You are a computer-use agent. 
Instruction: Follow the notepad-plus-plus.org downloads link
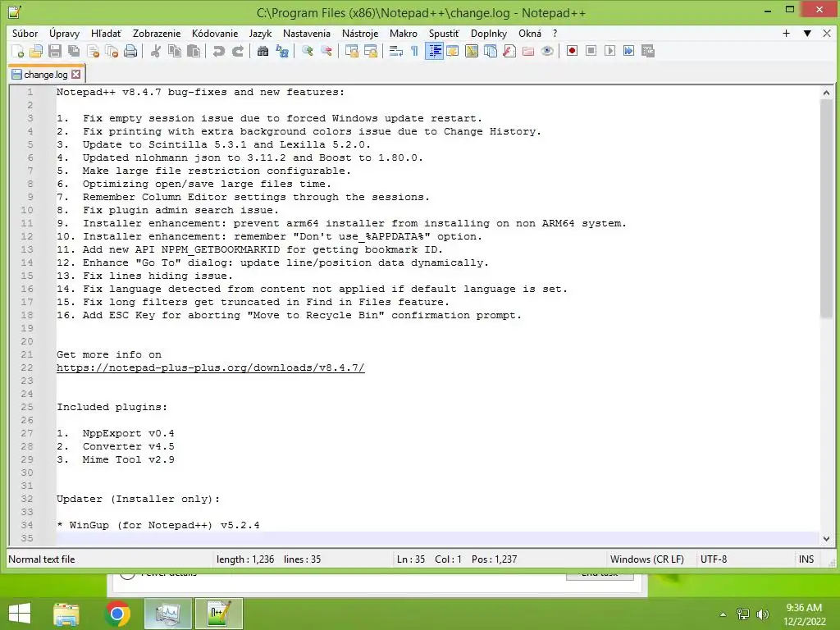click(211, 367)
